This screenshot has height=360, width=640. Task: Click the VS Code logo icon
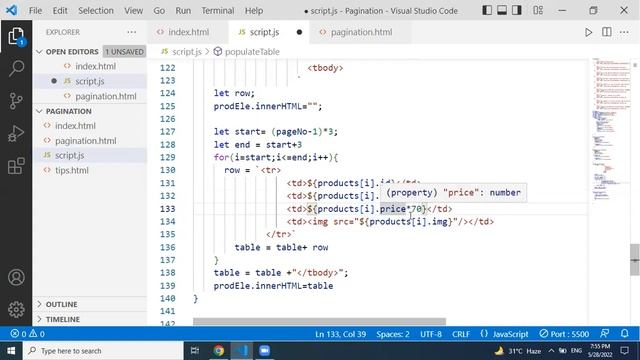point(11,10)
